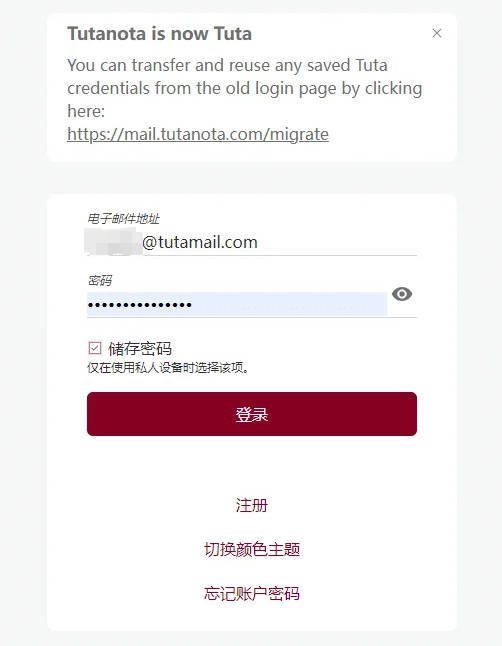Screen dimensions: 502x646
Task: Close the Tutanota is now Tuta banner
Action: (x=437, y=33)
